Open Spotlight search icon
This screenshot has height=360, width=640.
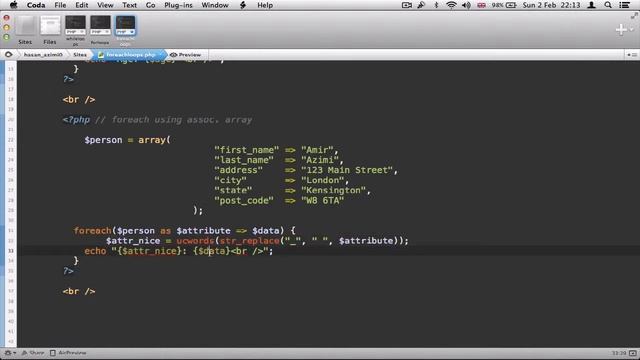pos(608,5)
